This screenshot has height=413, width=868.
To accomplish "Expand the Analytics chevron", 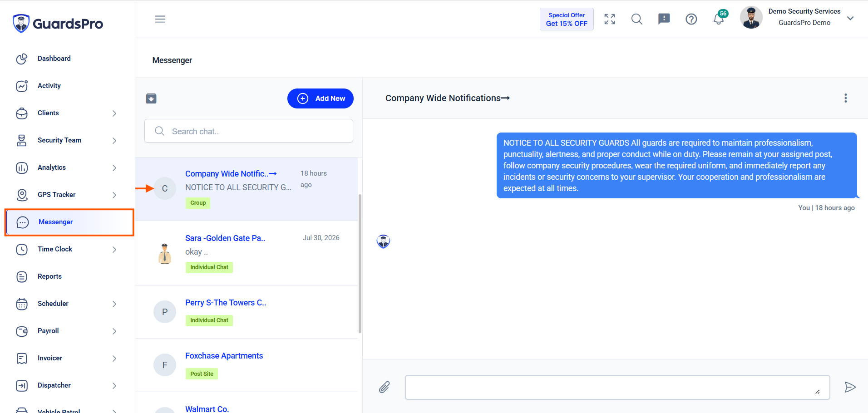I will [x=114, y=168].
